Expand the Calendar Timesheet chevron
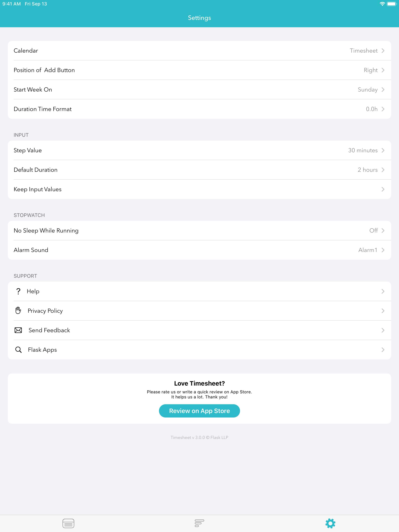This screenshot has width=399, height=532. pyautogui.click(x=383, y=51)
